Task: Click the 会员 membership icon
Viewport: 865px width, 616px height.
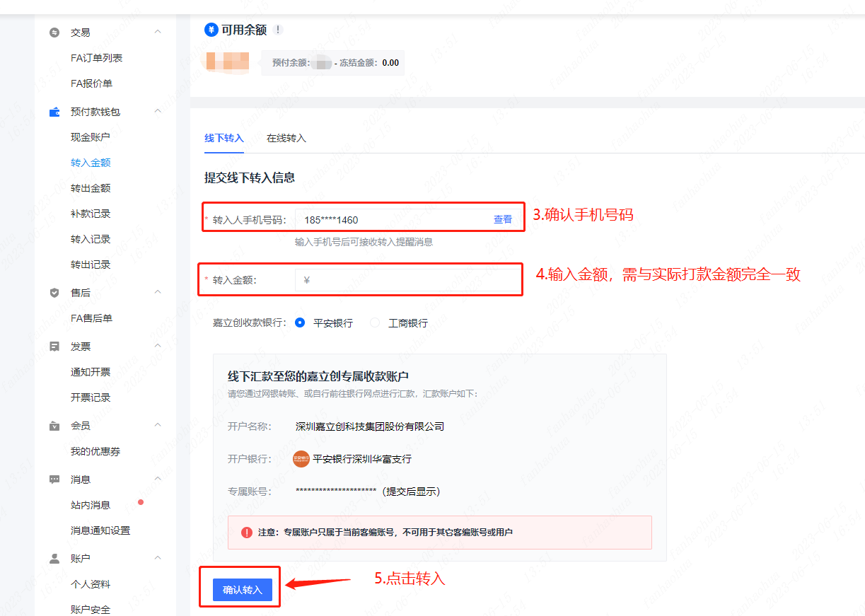Action: pyautogui.click(x=54, y=426)
